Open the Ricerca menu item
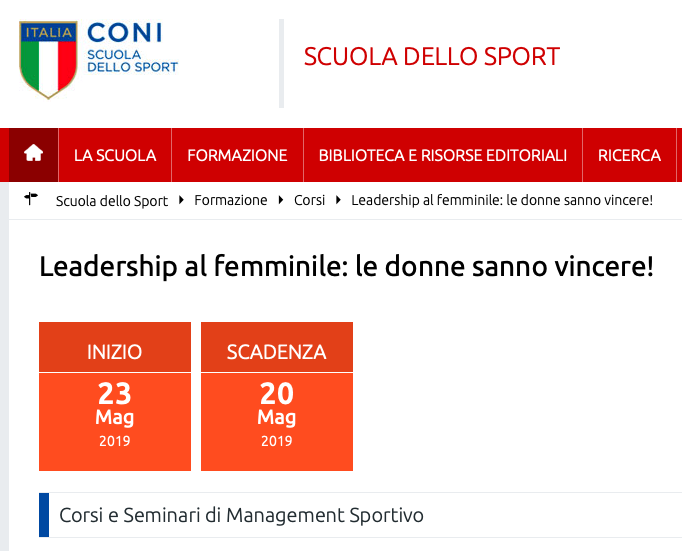The image size is (682, 551). [x=629, y=155]
